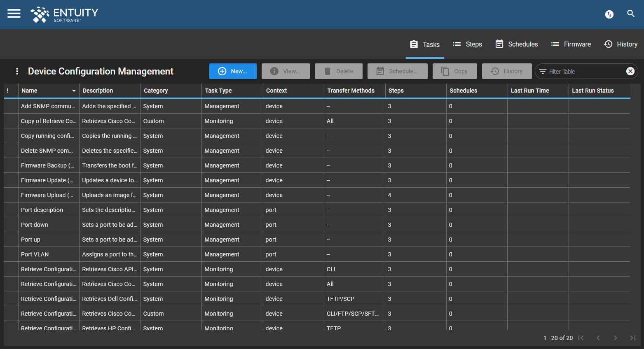Click the Steps value 4 cell
Viewport: 644px width, 349px height.
click(x=416, y=195)
